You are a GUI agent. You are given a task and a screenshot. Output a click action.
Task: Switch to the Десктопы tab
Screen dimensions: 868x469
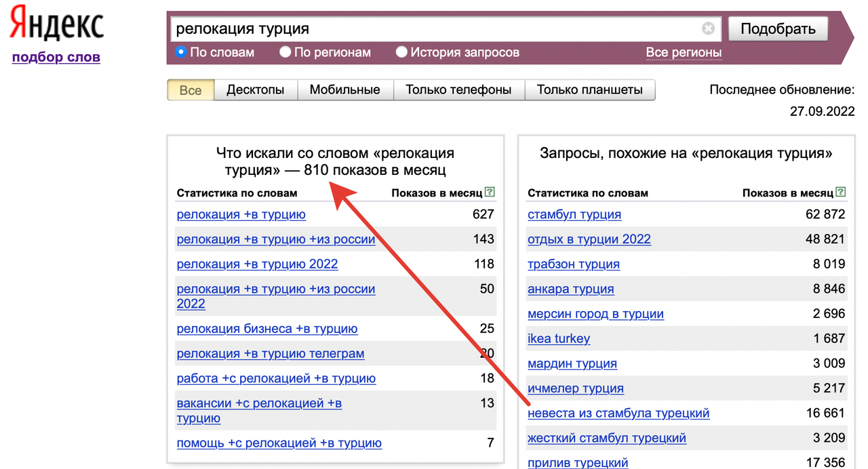[256, 90]
